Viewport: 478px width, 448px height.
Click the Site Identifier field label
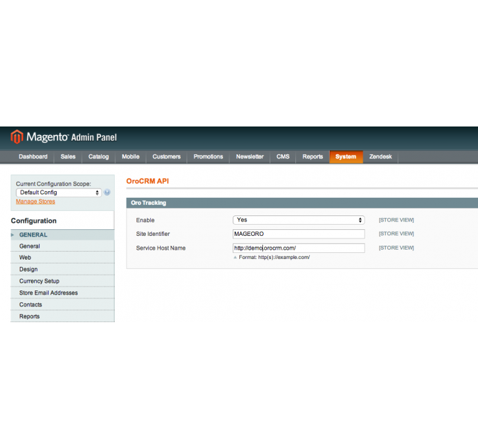click(153, 234)
